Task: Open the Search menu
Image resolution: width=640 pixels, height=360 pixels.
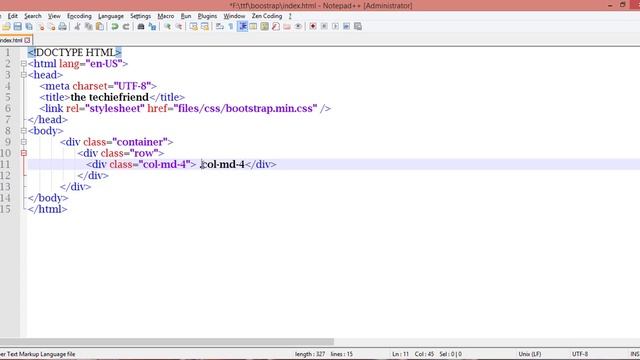Action: [x=33, y=16]
